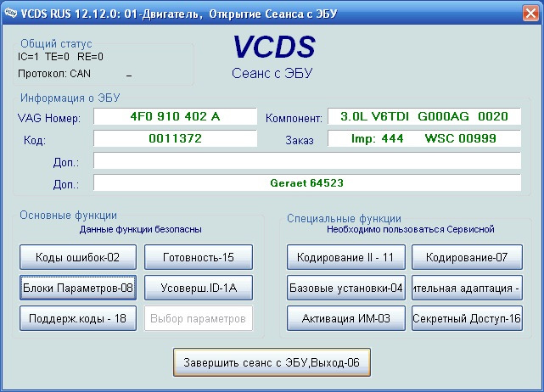This screenshot has width=544, height=392.
Task: Click the IC=1 TE=0 RE=0 status text
Action: 60,57
